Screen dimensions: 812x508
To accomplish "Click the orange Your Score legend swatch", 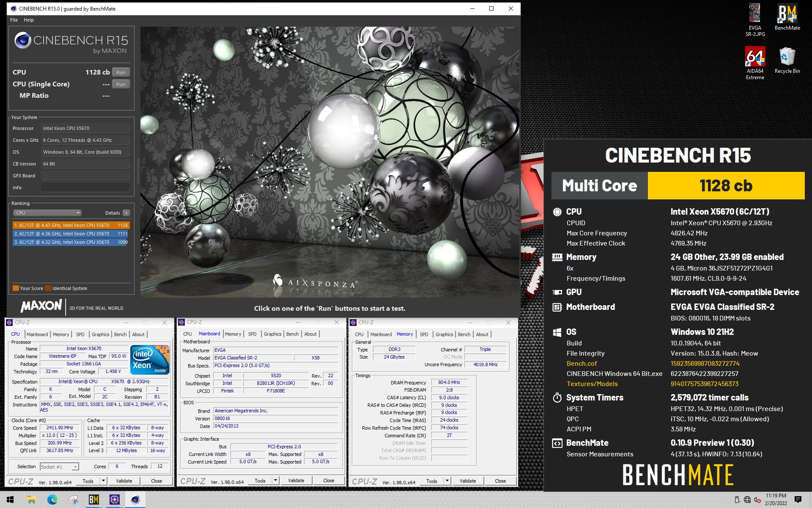I will click(16, 288).
